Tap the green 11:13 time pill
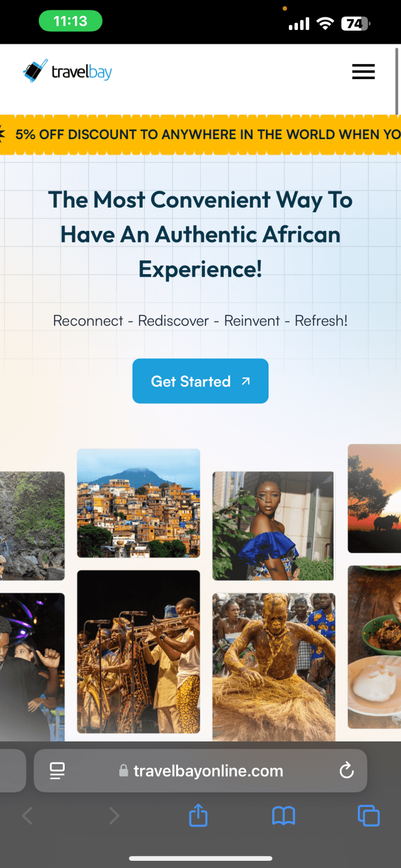 pyautogui.click(x=71, y=22)
